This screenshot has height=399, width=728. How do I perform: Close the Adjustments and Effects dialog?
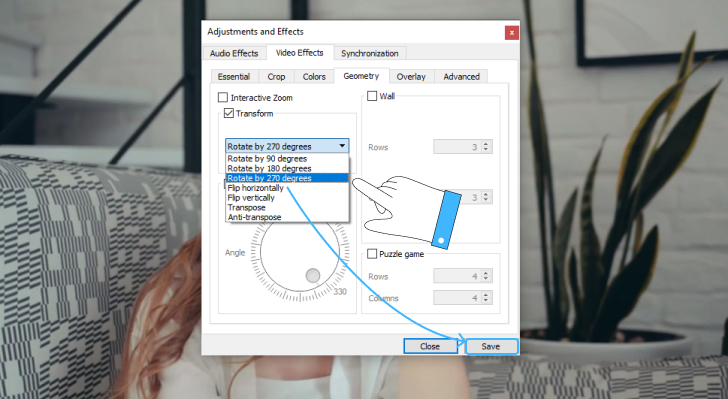pyautogui.click(x=512, y=33)
